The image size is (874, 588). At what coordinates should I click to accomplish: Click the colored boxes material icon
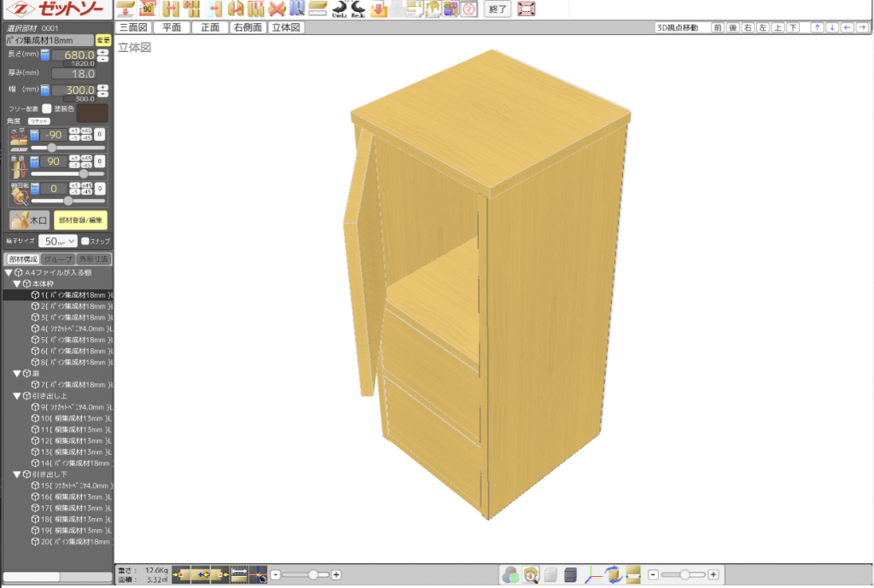tap(452, 9)
